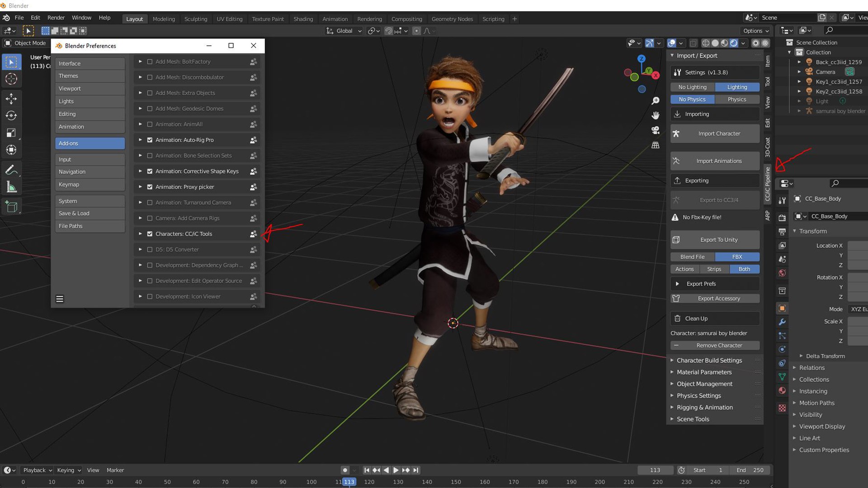Viewport: 868px width, 488px height.
Task: Click the viewport zoom magnifier icon
Action: point(656,101)
